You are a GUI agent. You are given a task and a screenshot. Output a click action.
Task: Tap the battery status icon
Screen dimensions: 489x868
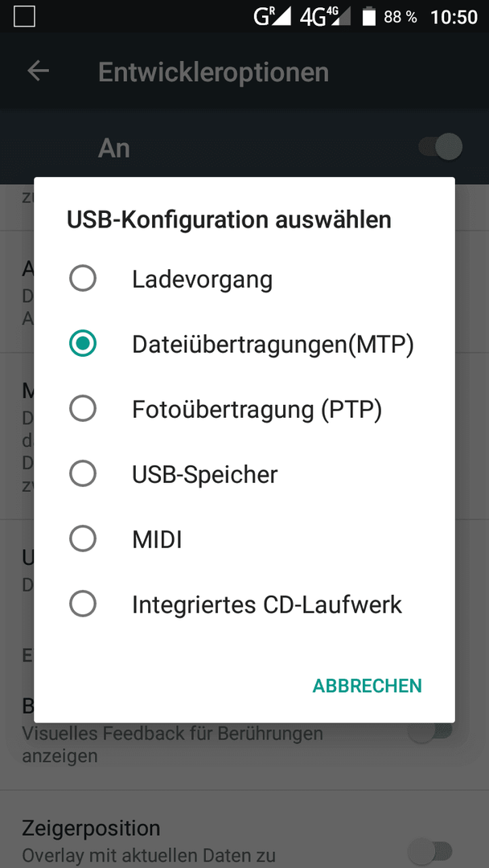tap(369, 17)
